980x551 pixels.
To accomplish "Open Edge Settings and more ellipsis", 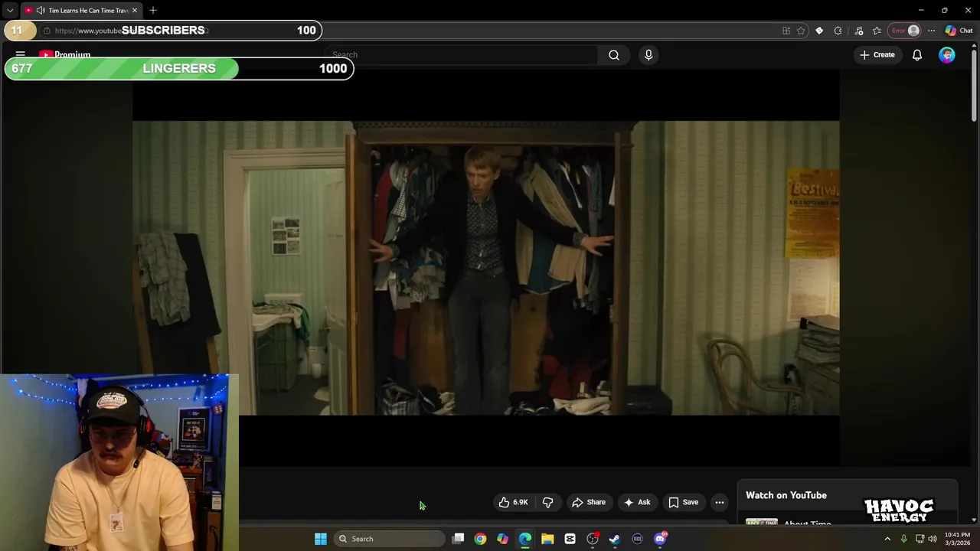I will (931, 31).
